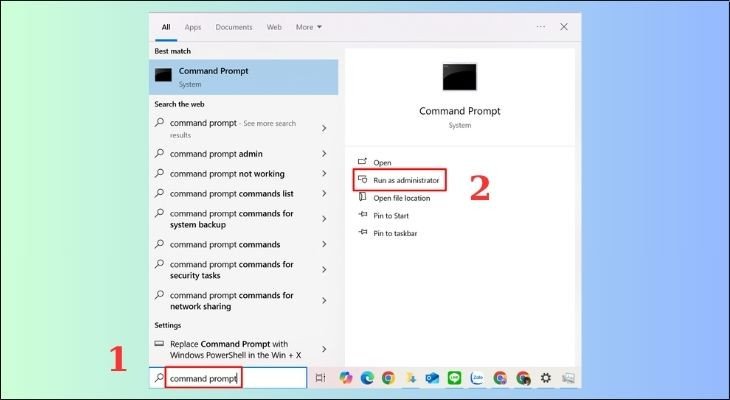This screenshot has width=730, height=400.
Task: Open Microsoft Edge from the taskbar
Action: pyautogui.click(x=367, y=378)
